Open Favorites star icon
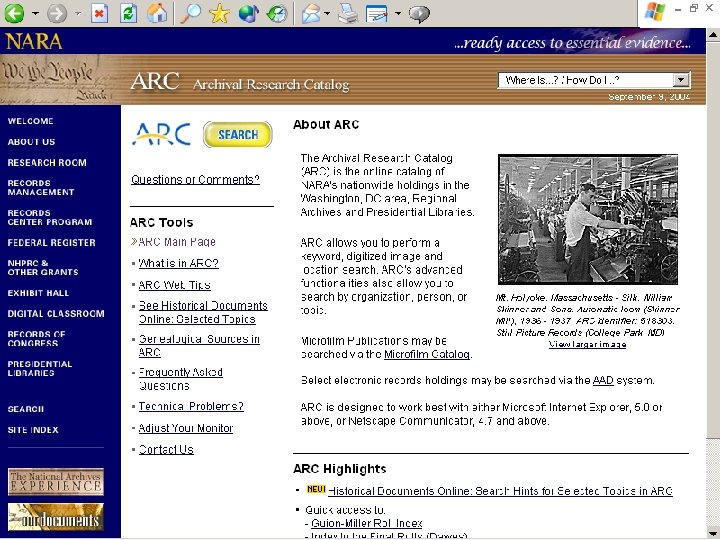The image size is (720, 540). 219,13
